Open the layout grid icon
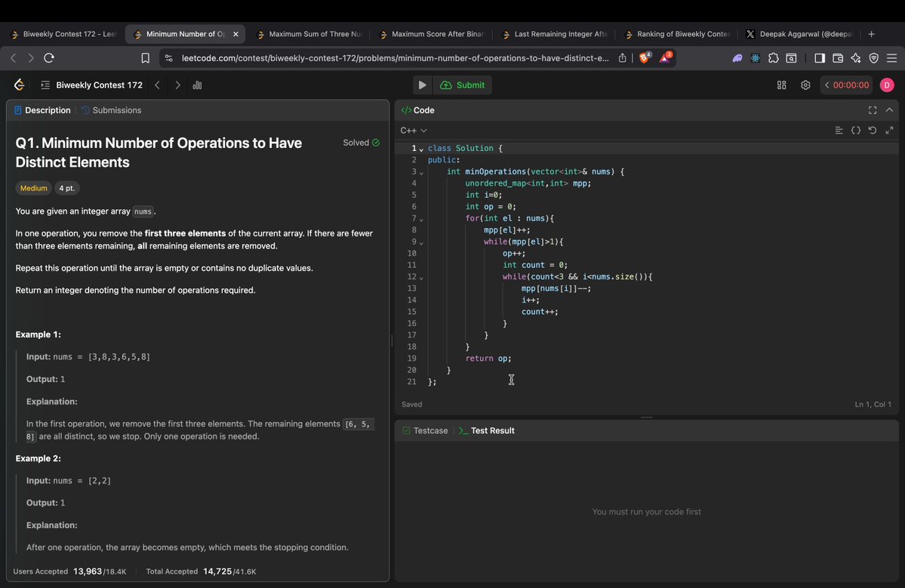 tap(781, 85)
